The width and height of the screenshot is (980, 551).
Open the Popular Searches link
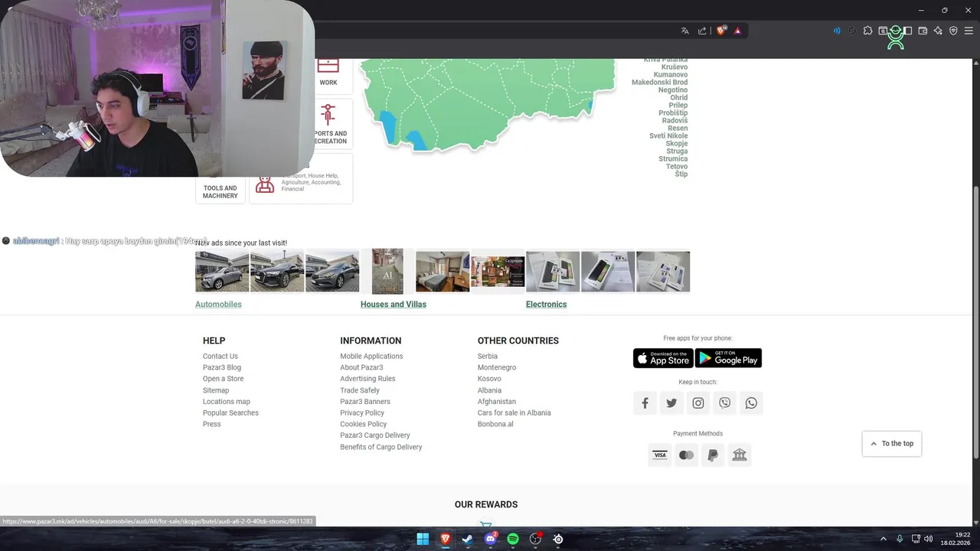point(230,412)
